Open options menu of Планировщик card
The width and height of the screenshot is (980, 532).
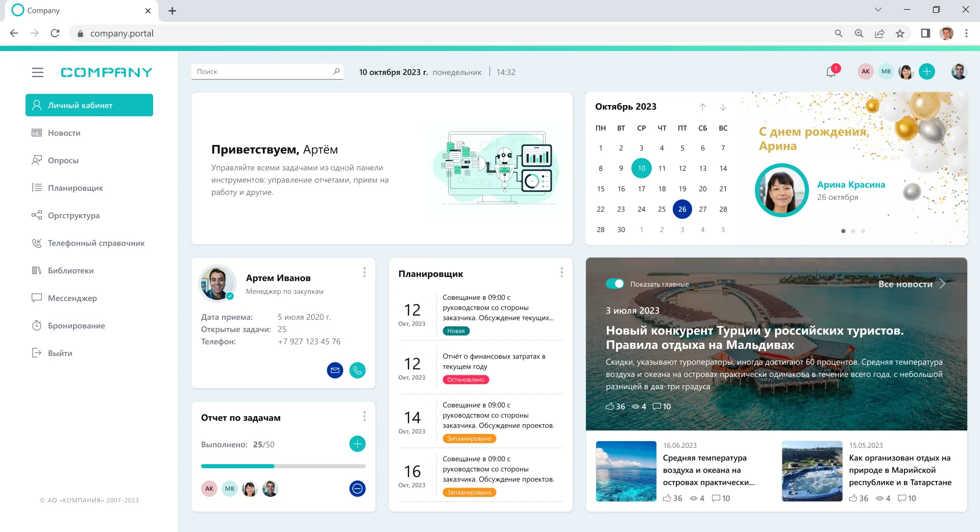click(x=561, y=273)
